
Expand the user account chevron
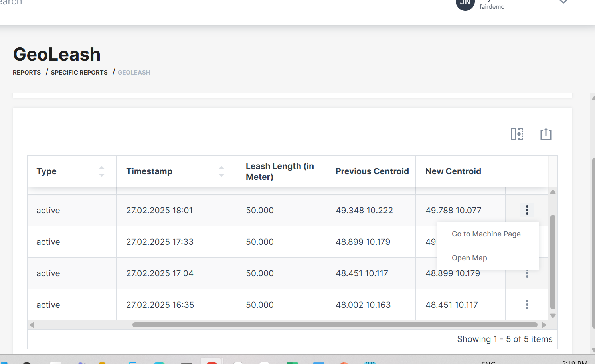(x=563, y=2)
